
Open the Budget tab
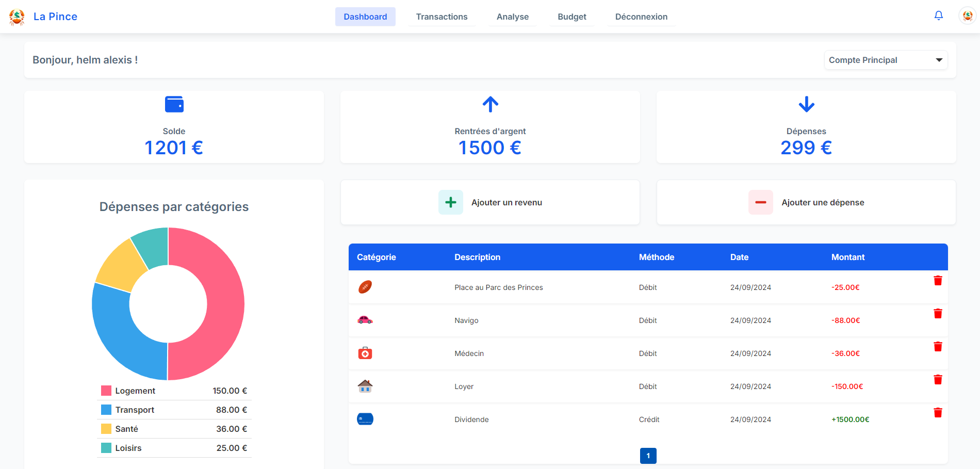572,17
